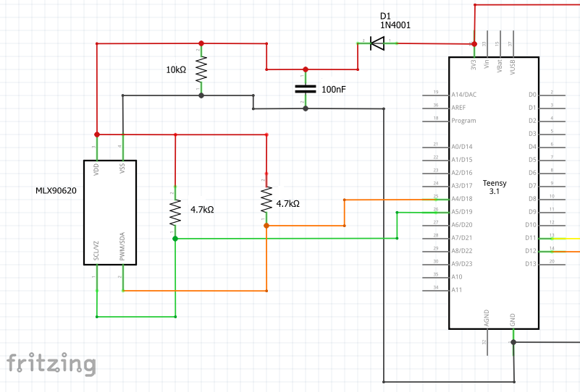
Task: Click the gray junction dot below the Teensy GND pin
Action: point(513,343)
